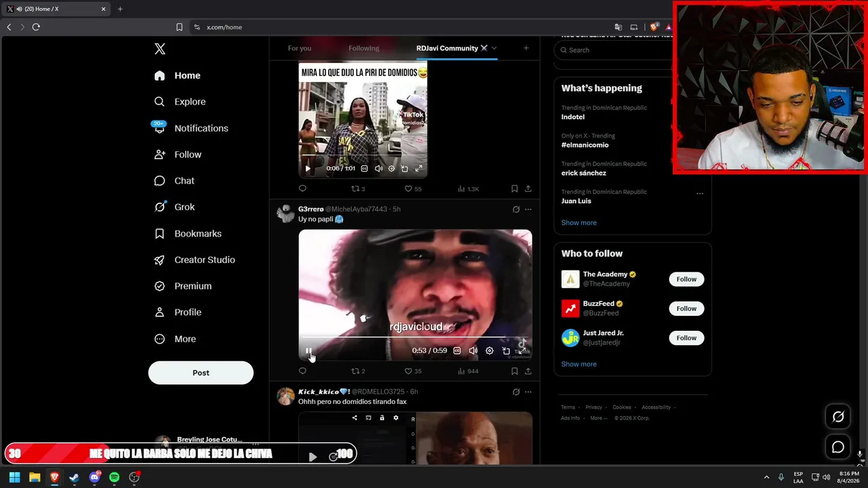
Task: Open the More menu in sidebar
Action: click(176, 339)
